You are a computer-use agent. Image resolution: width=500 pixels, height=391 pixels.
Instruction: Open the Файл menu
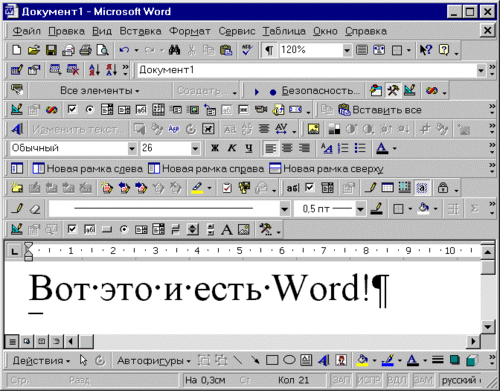(x=26, y=31)
